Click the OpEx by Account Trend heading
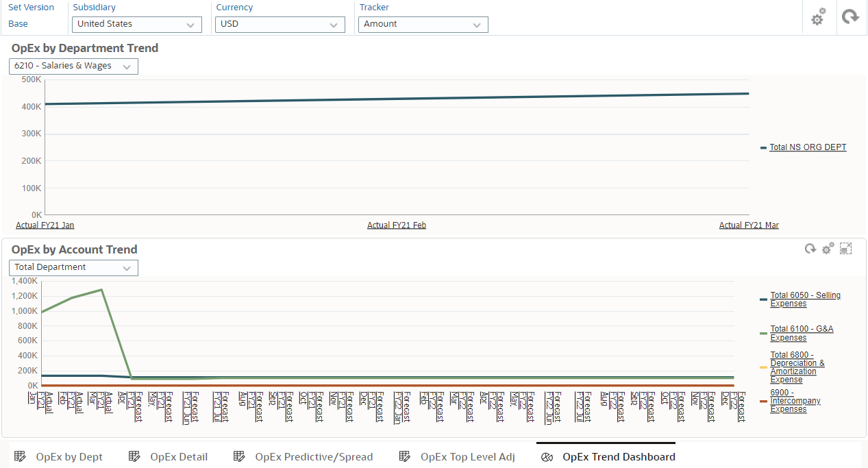This screenshot has height=468, width=868. [x=75, y=249]
